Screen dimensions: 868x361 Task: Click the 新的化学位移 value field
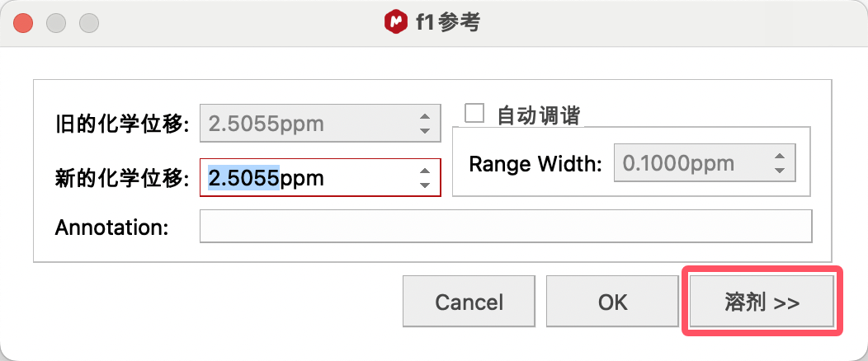[x=305, y=177]
